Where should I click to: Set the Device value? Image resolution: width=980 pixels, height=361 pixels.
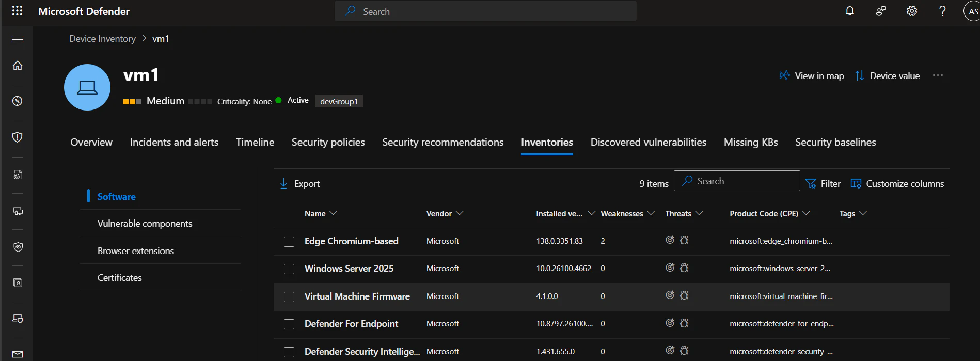point(888,75)
